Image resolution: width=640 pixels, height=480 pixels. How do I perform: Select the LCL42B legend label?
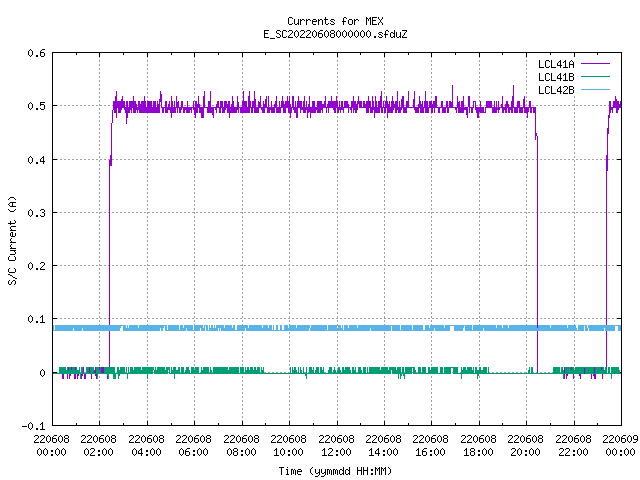click(x=556, y=90)
